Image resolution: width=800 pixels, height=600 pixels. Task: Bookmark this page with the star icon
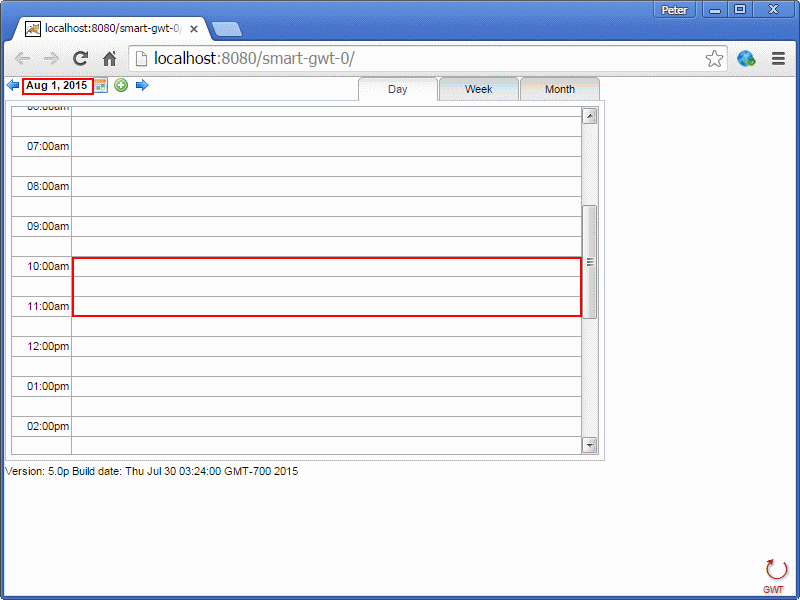714,59
